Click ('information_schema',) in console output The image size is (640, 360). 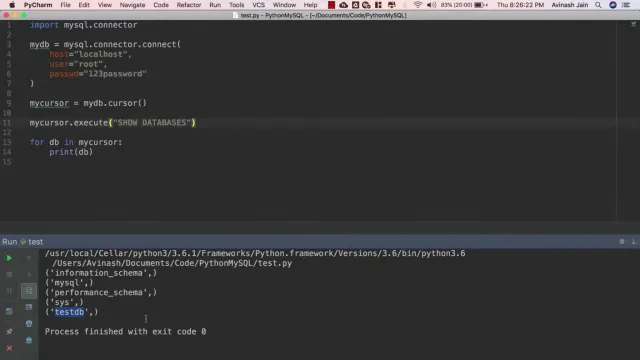click(x=101, y=273)
